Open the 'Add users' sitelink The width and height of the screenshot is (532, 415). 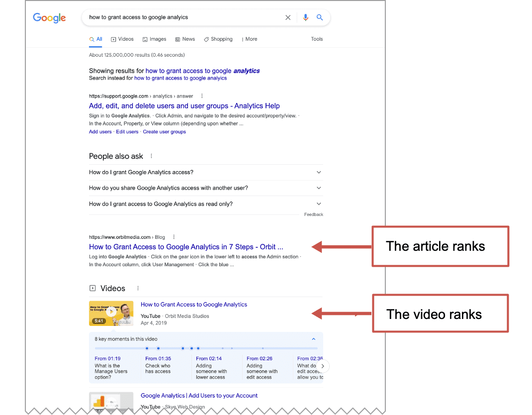[100, 132]
